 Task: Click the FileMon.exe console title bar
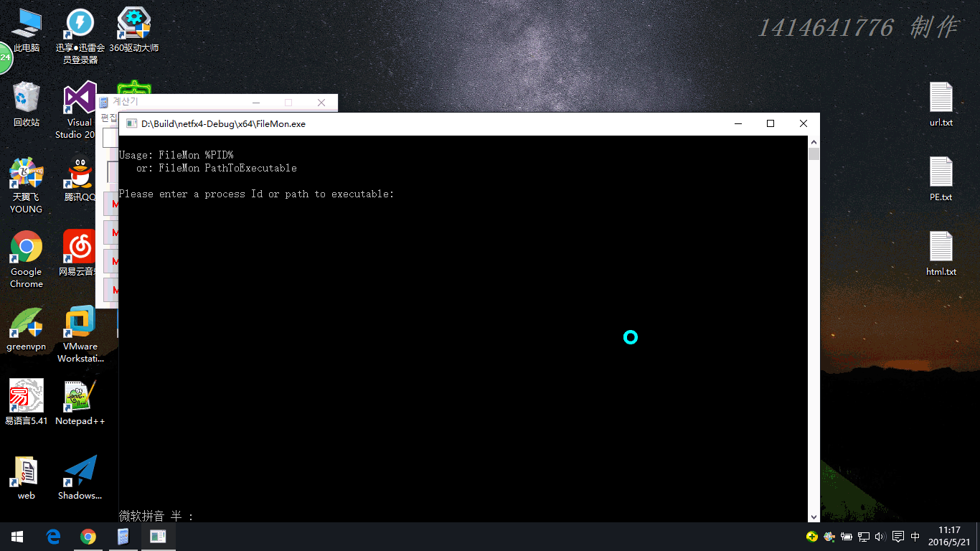pyautogui.click(x=469, y=124)
